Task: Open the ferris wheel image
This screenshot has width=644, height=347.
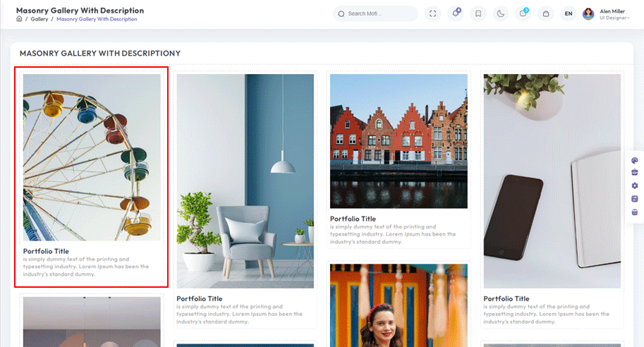Action: coord(92,157)
